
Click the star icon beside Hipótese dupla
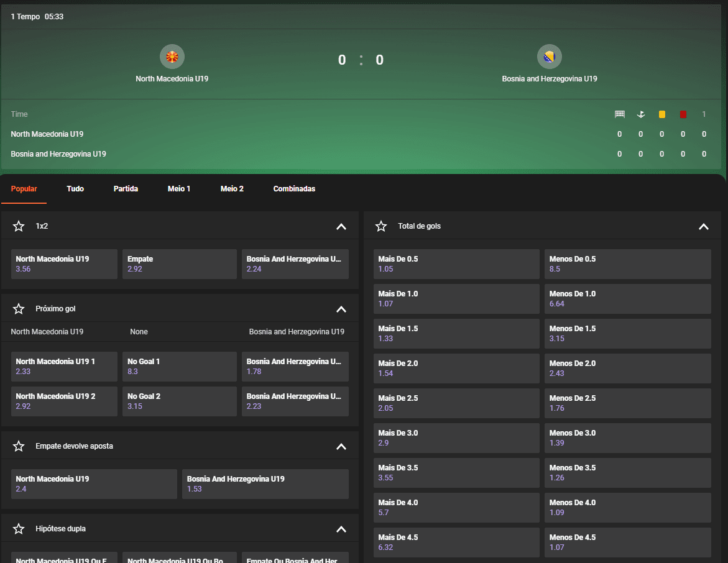18,529
